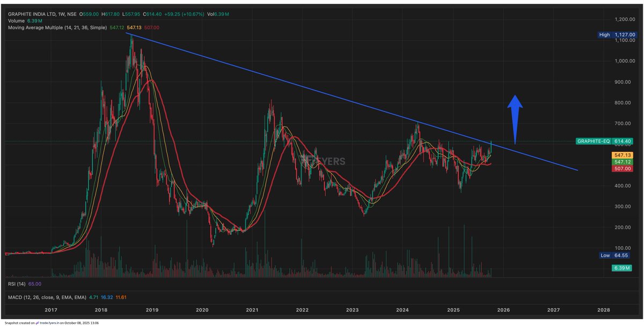Click the 2021 label on time axis
Viewport: 644px width, 327px height.
point(252,310)
